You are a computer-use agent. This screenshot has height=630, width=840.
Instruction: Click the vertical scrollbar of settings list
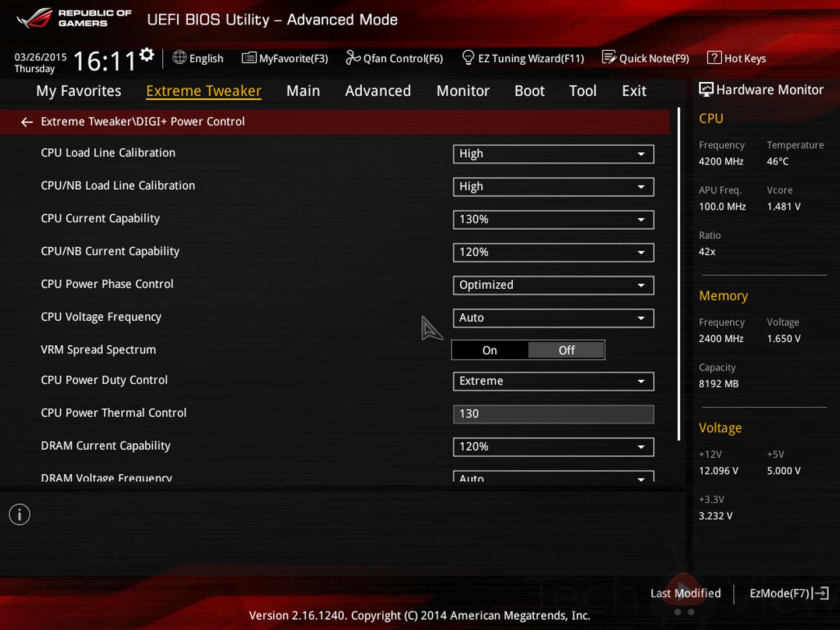[x=679, y=274]
